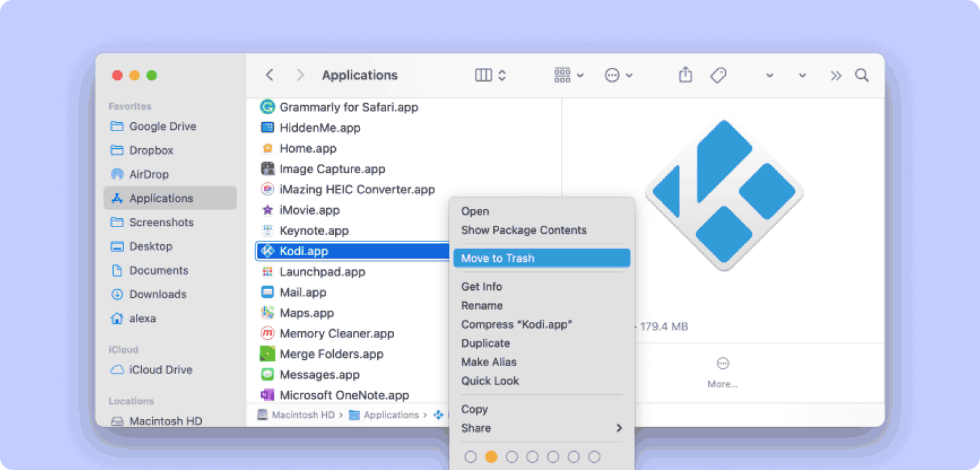Select Applications in sidebar
This screenshot has height=470, width=980.
tap(170, 198)
